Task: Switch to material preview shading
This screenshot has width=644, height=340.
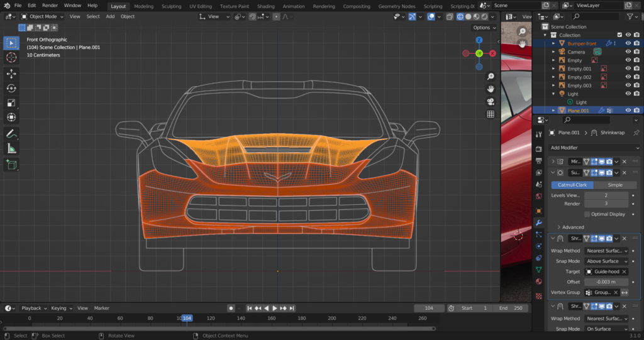Action: (x=477, y=17)
